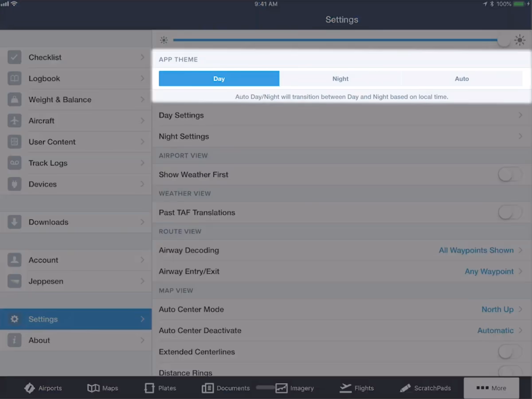Click the Jeppesen icon in sidebar
Screen dimensions: 532x399
click(14, 281)
